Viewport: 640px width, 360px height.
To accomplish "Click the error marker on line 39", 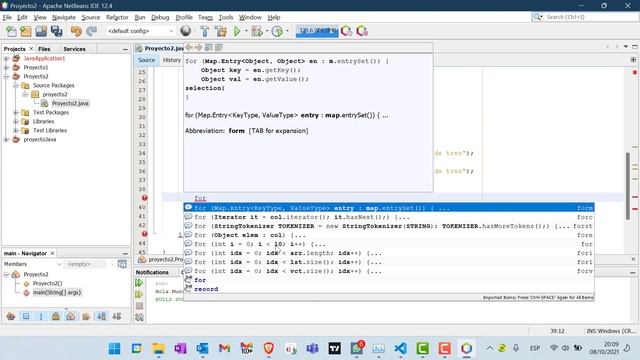I will coord(144,198).
